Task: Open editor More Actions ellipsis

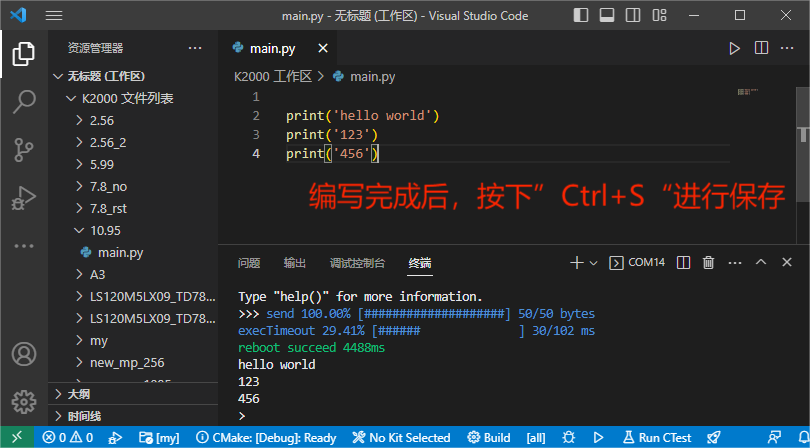Action: click(787, 48)
